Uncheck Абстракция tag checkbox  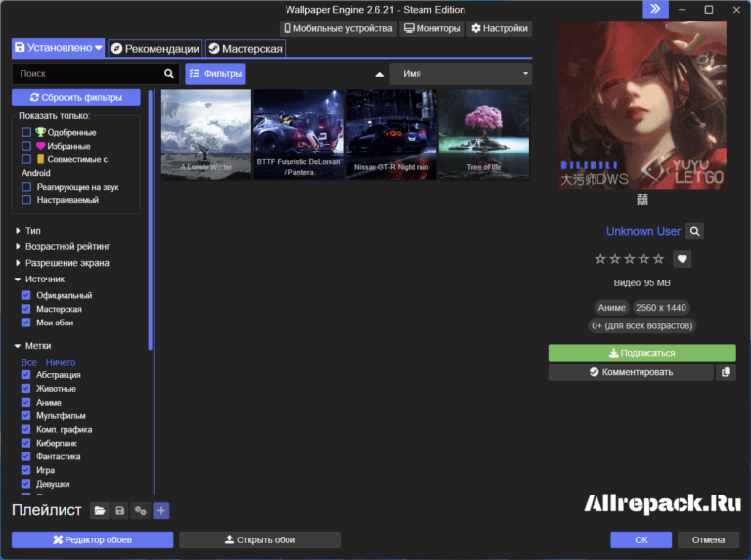click(25, 374)
